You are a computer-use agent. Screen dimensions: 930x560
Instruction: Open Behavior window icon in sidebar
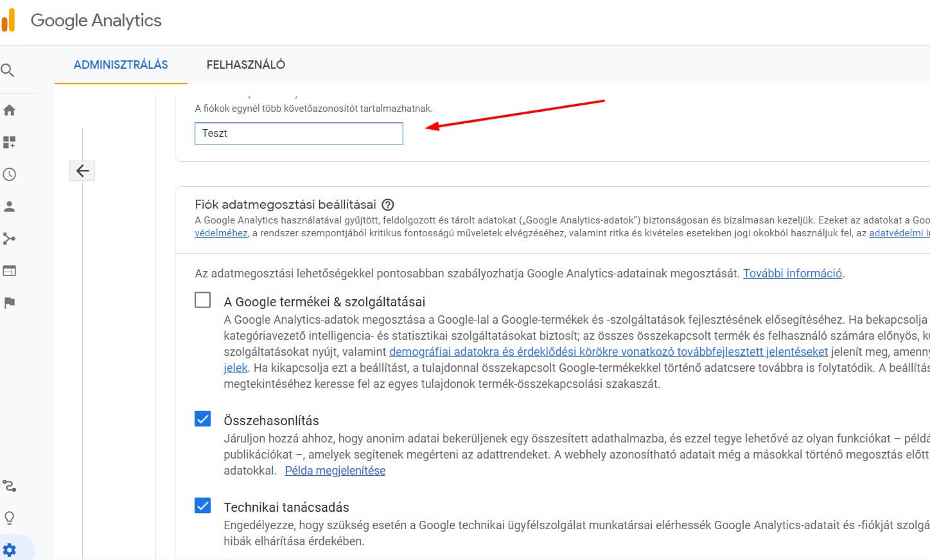pyautogui.click(x=9, y=270)
